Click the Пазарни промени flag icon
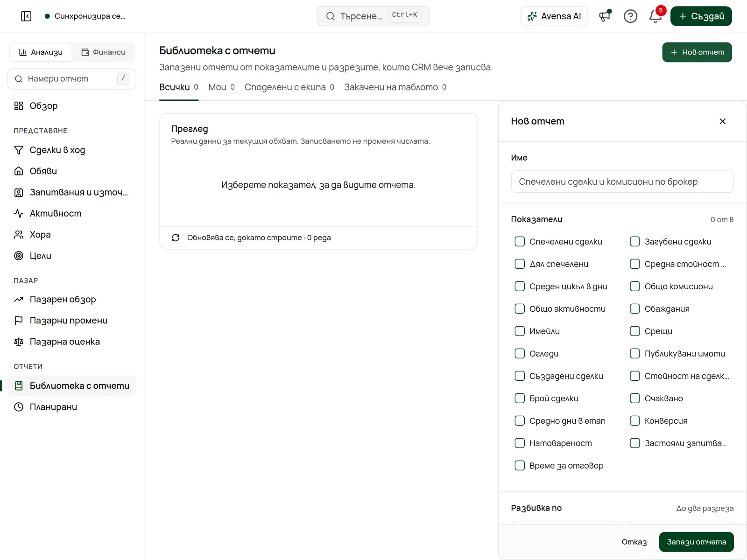Image resolution: width=747 pixels, height=560 pixels. (19, 321)
